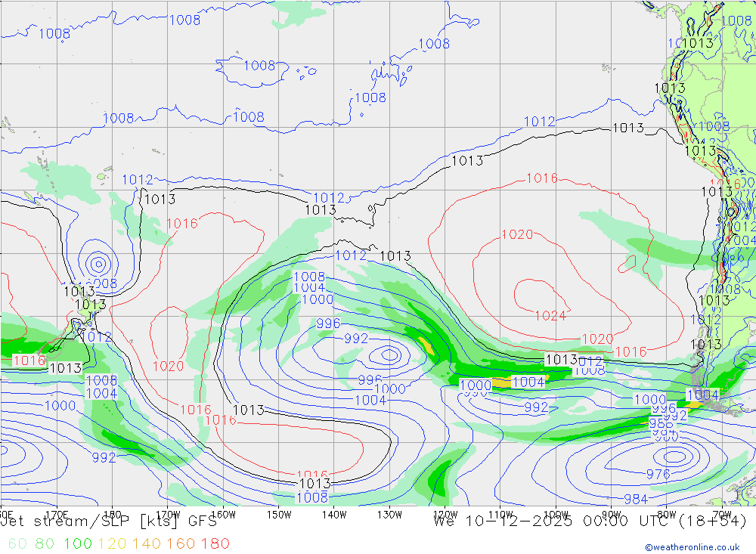756x554 pixels.
Task: Click the 150W longitude axis label
Action: (279, 515)
